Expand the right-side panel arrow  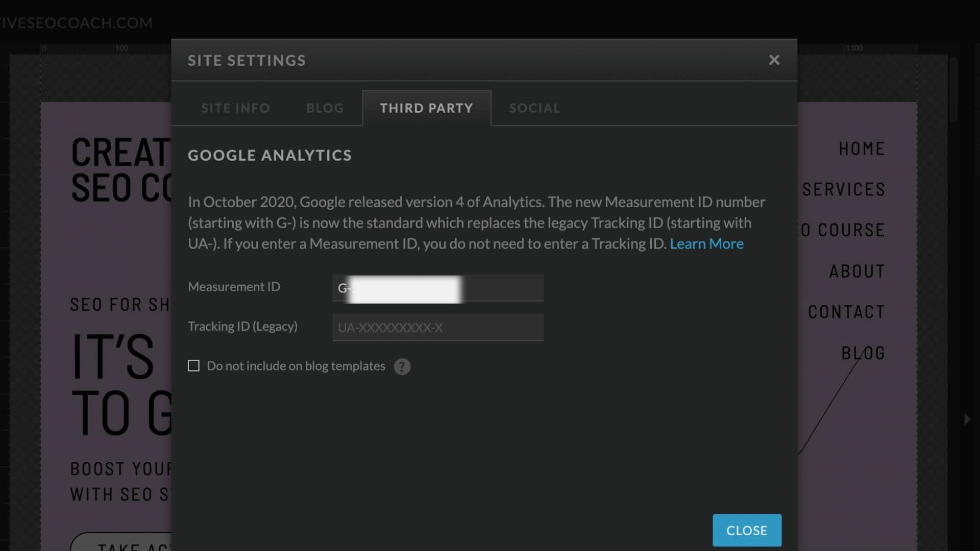point(967,419)
